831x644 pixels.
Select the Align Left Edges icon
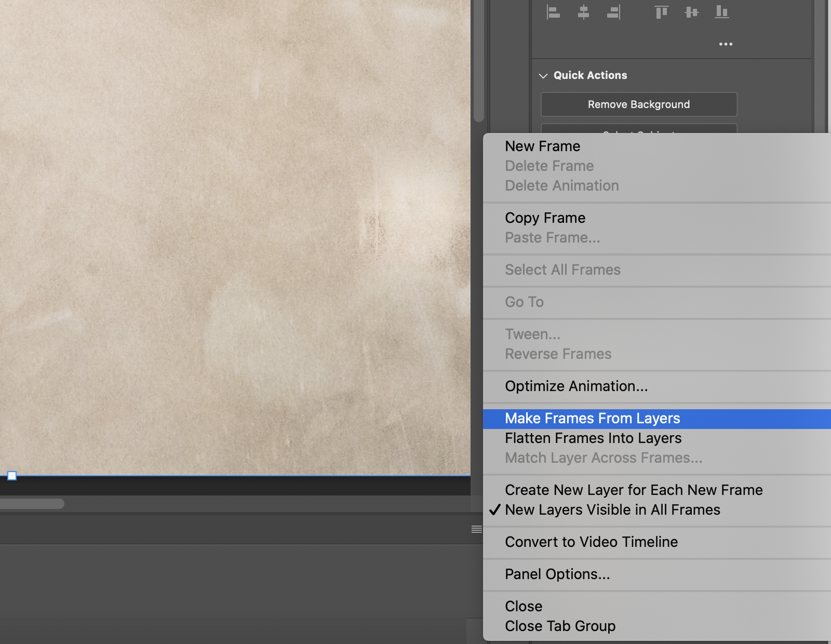click(553, 12)
